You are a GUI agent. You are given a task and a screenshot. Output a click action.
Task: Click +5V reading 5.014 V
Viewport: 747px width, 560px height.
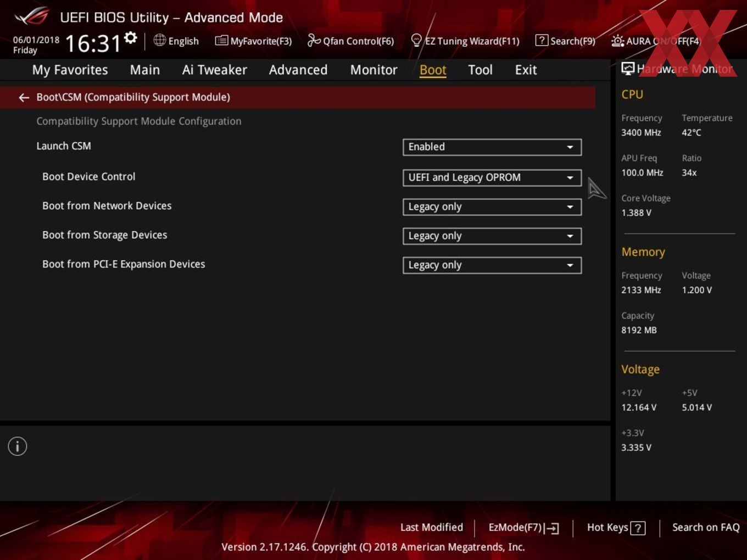[697, 408]
